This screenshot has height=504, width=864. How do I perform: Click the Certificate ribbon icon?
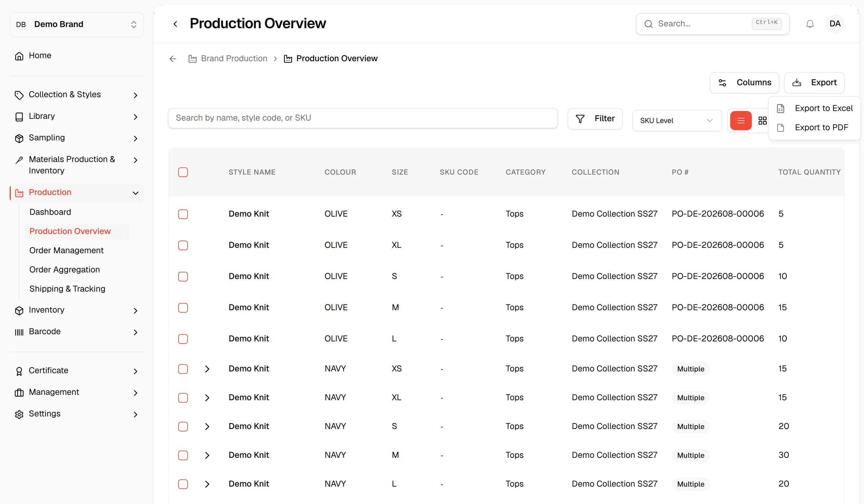click(x=19, y=371)
